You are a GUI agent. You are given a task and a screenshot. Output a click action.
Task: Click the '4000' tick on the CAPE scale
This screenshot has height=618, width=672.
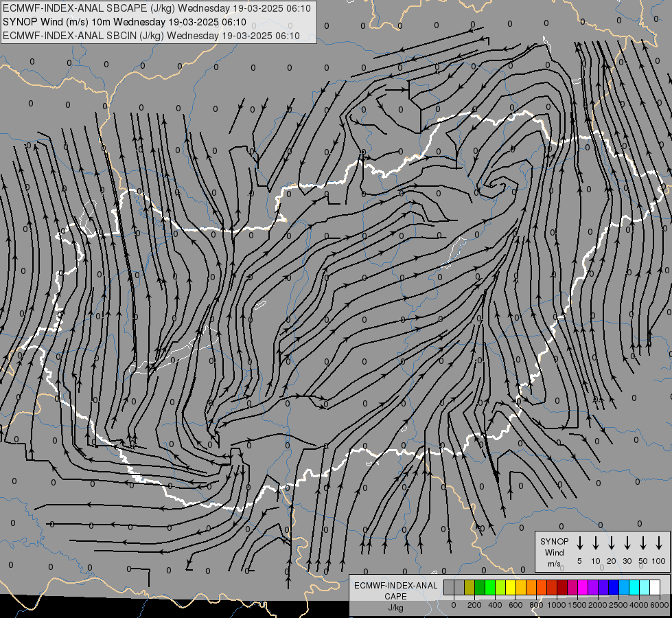pyautogui.click(x=639, y=605)
